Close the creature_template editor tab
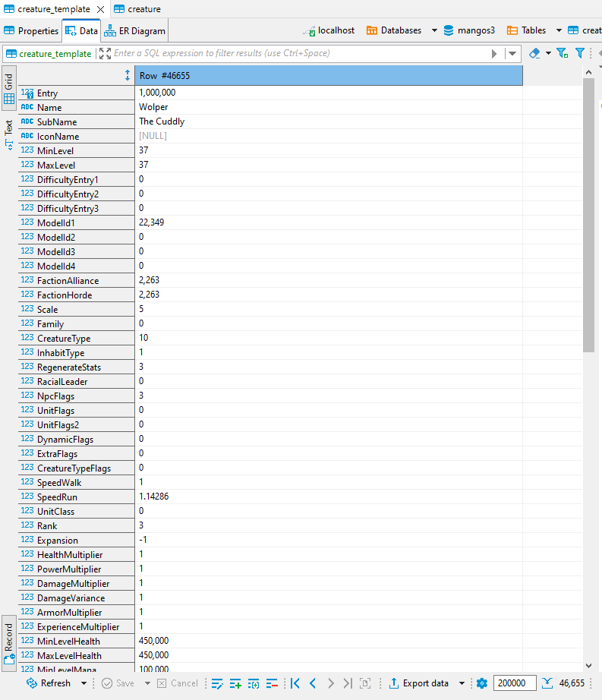 [101, 9]
